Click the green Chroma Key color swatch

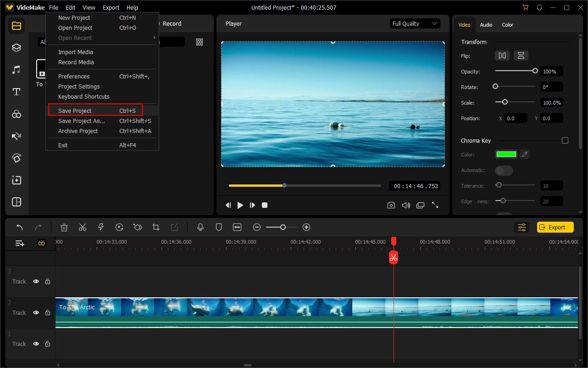(x=506, y=155)
